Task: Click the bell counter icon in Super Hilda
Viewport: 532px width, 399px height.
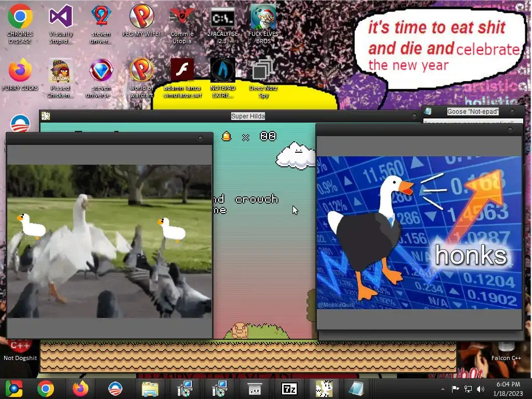Action: (x=227, y=137)
